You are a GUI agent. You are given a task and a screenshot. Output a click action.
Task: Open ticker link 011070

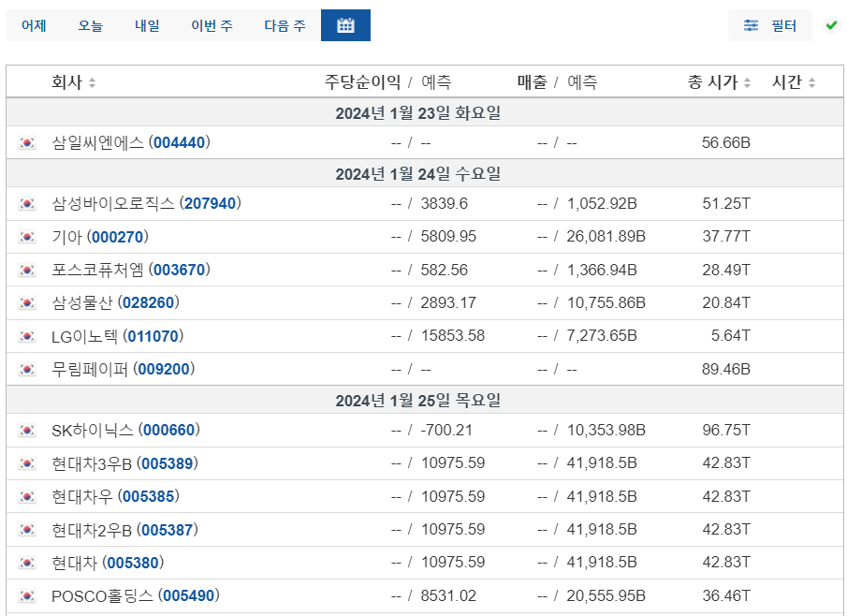pyautogui.click(x=153, y=337)
